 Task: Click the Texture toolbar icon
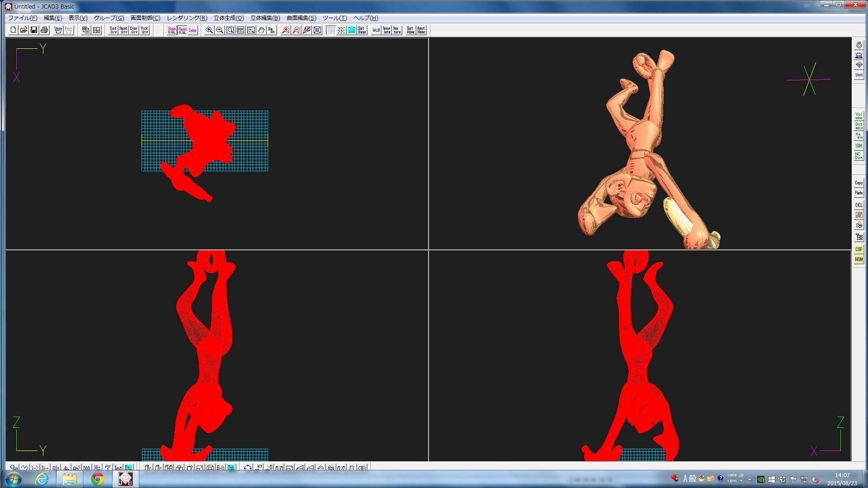coord(397,30)
